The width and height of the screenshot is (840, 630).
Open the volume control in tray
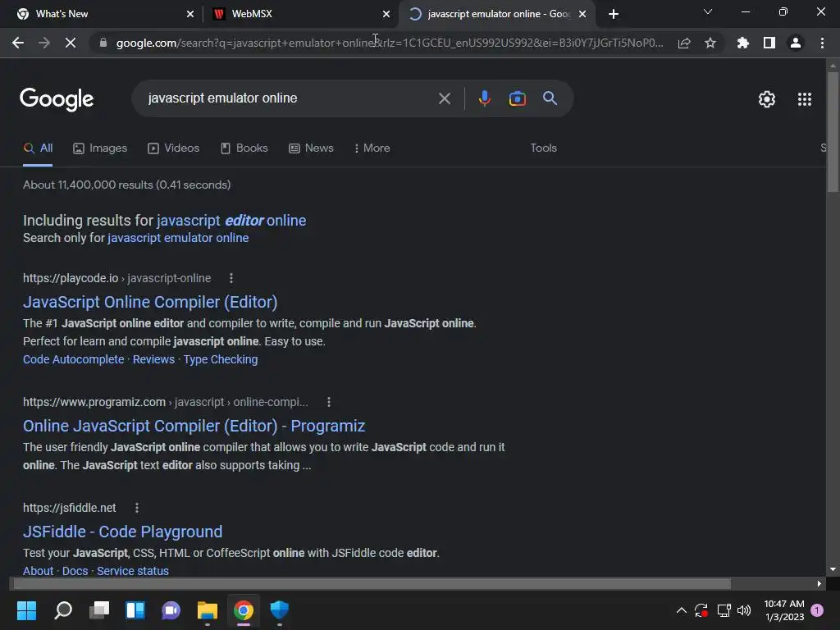(x=744, y=610)
